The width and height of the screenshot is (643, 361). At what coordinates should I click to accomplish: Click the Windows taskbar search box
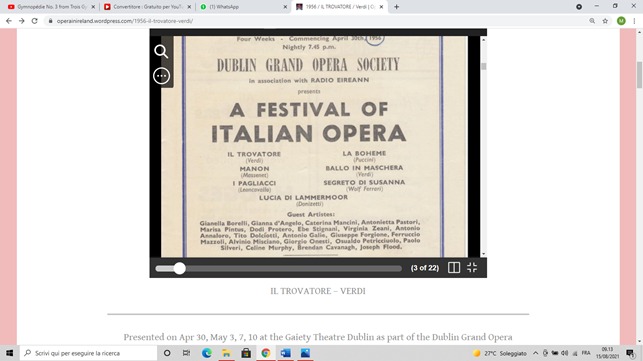pyautogui.click(x=88, y=353)
